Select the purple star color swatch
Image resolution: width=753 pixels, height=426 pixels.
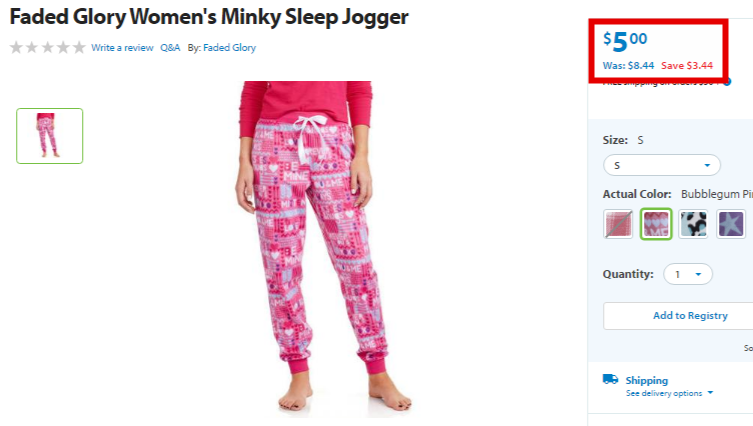[731, 224]
